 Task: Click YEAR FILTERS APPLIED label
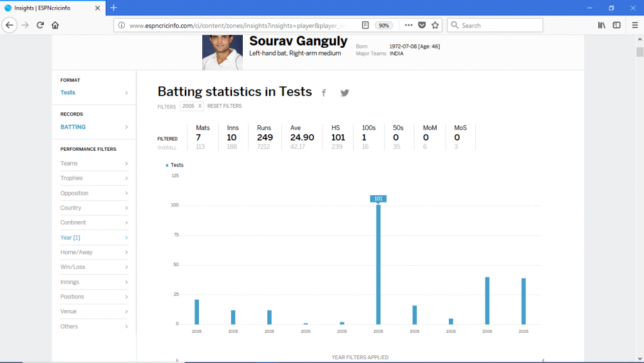point(360,357)
